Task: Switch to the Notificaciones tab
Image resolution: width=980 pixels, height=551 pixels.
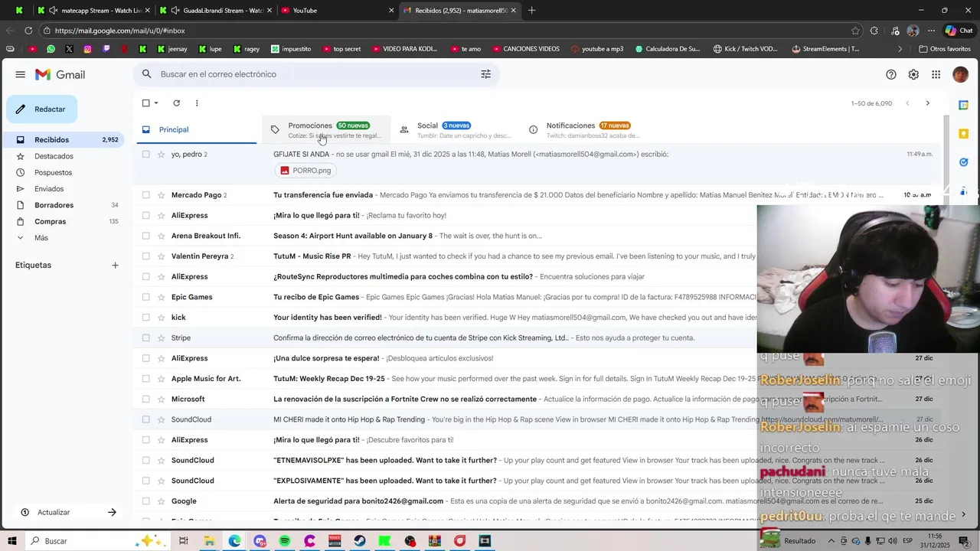Action: pos(584,129)
